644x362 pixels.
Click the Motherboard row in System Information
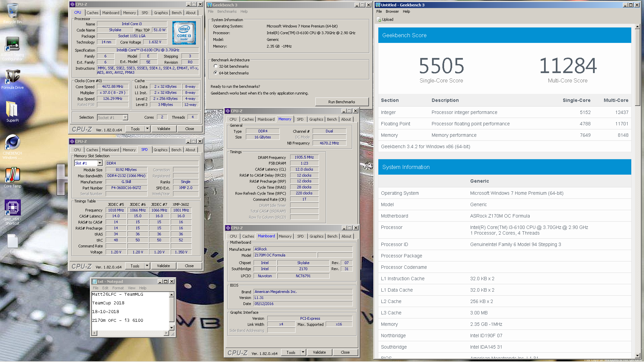tap(504, 216)
